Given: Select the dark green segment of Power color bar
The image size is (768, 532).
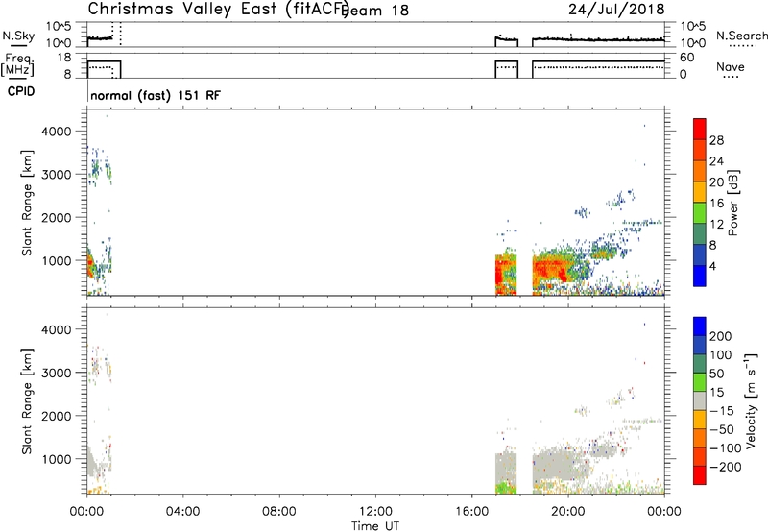Looking at the screenshot, I should (x=700, y=234).
